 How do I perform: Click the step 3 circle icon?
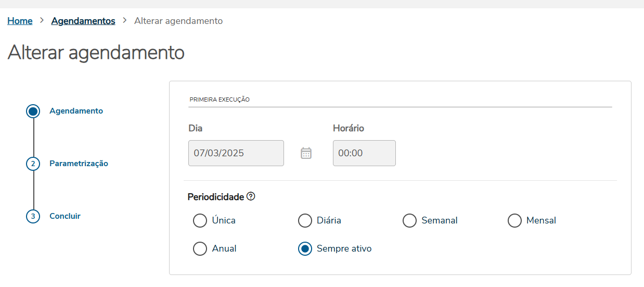(x=33, y=216)
